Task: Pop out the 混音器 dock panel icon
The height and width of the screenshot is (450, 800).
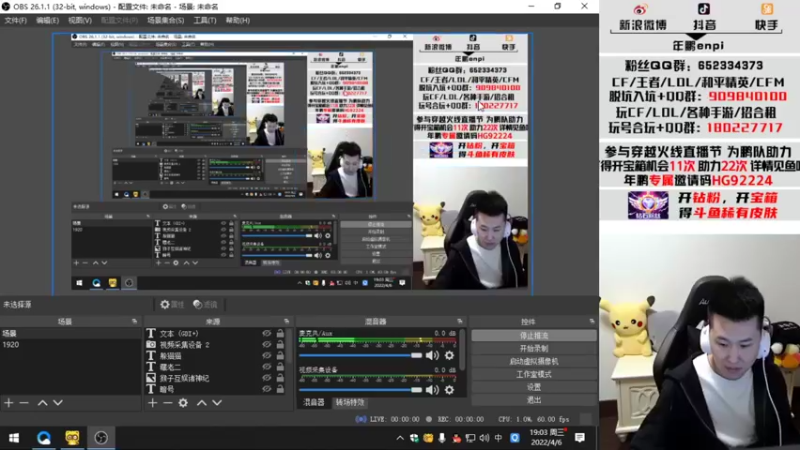Action: pos(460,321)
